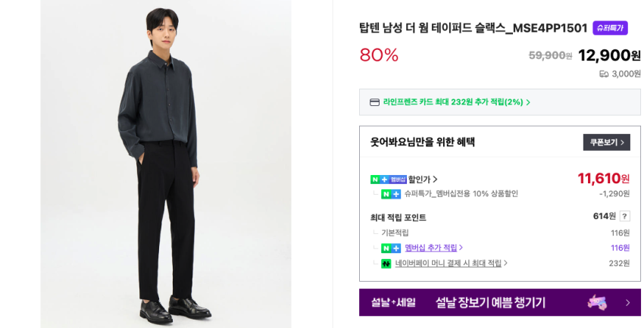Expand the 할인가 chevron
Image resolution: width=644 pixels, height=328 pixels.
click(x=435, y=180)
